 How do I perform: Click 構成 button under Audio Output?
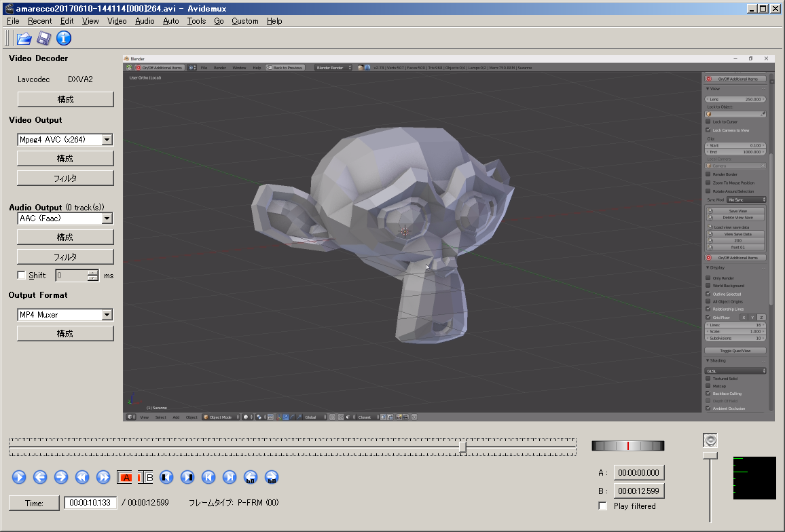click(65, 237)
